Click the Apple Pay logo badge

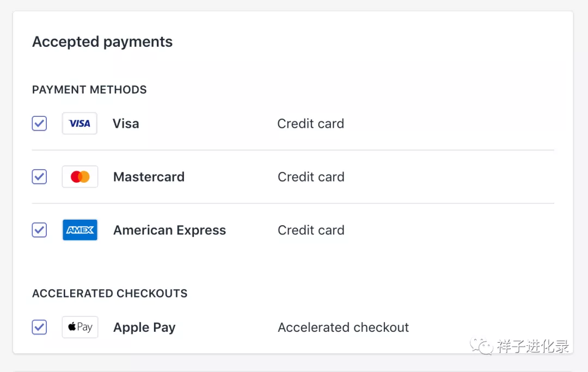point(80,327)
